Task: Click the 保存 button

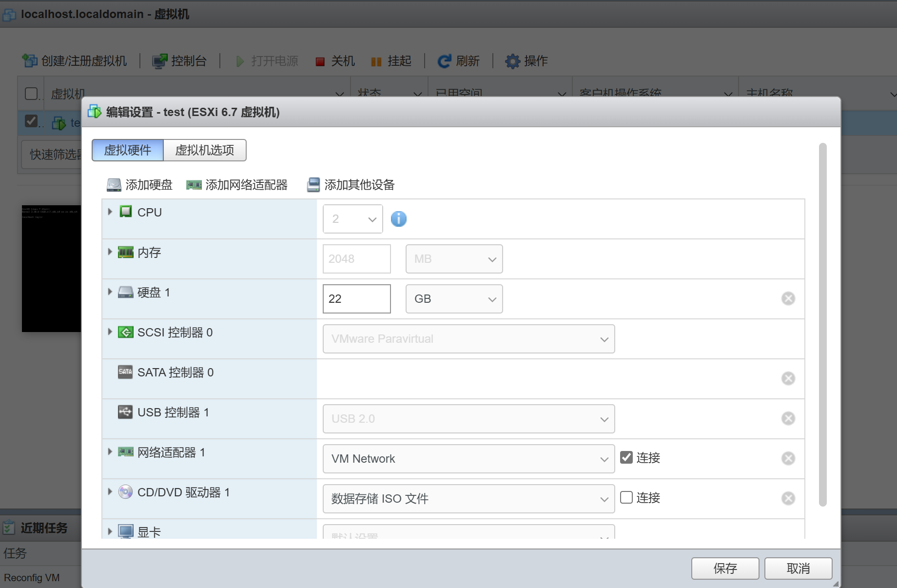Action: (x=724, y=568)
